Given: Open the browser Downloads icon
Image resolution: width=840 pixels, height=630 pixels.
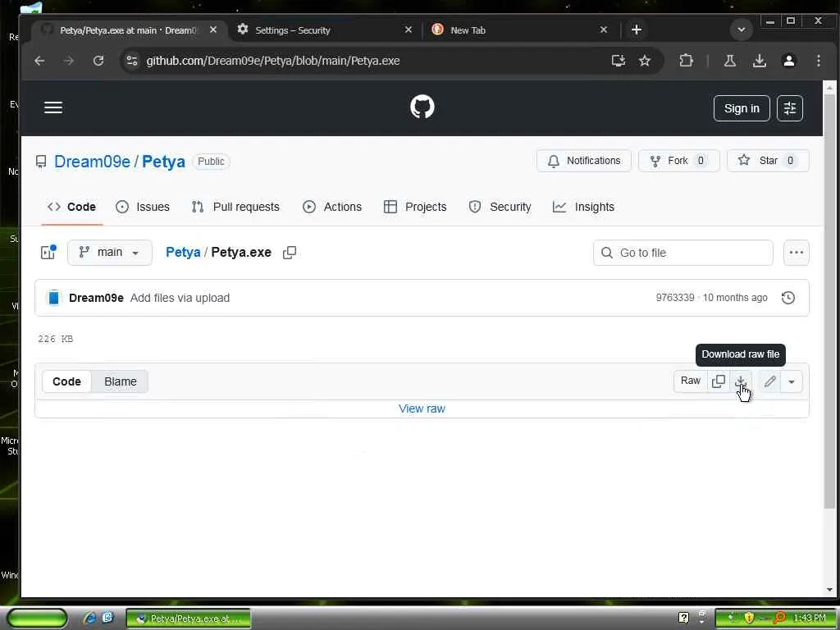Looking at the screenshot, I should pos(759,61).
